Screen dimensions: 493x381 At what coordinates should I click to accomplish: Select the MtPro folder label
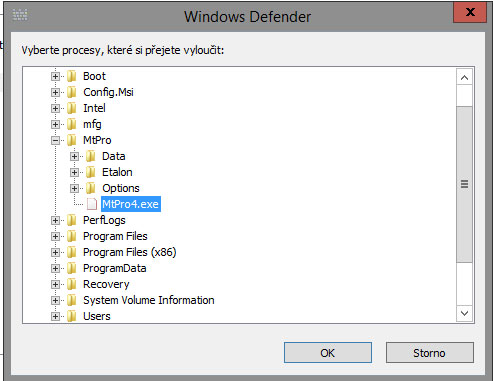97,140
